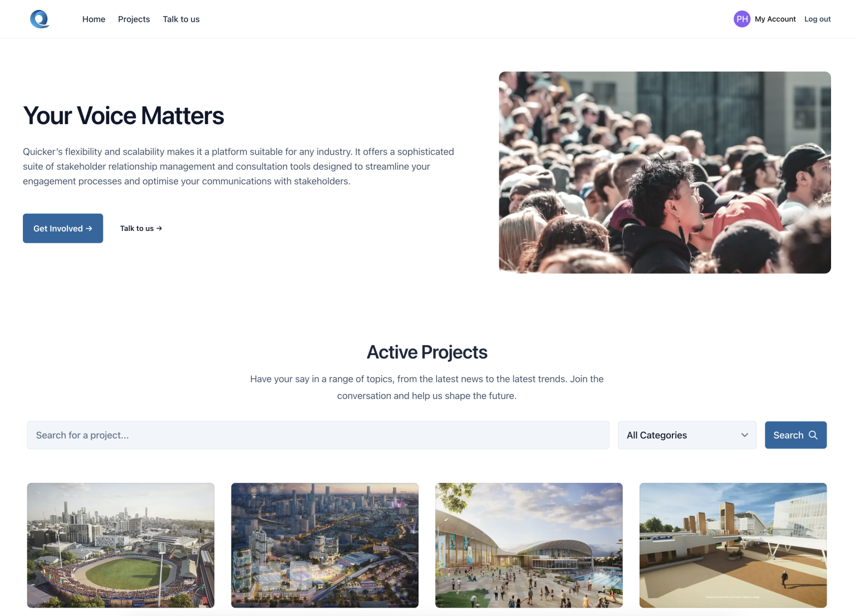Click the Get Involved button
The image size is (855, 616).
click(63, 228)
